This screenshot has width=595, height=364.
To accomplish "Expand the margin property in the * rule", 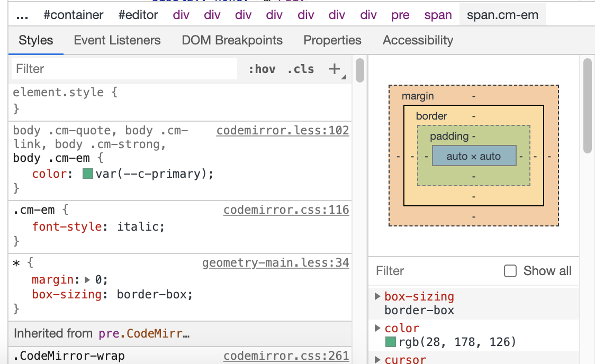I will (87, 278).
